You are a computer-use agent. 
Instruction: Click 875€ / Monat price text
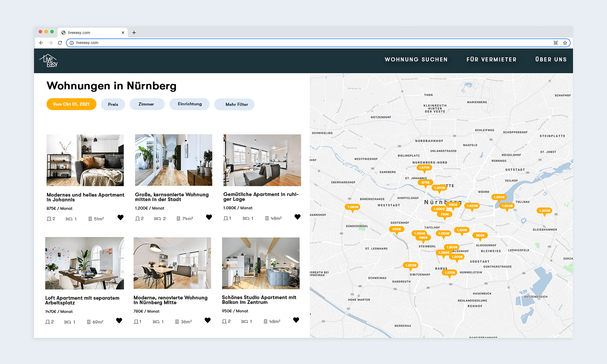[x=59, y=209]
